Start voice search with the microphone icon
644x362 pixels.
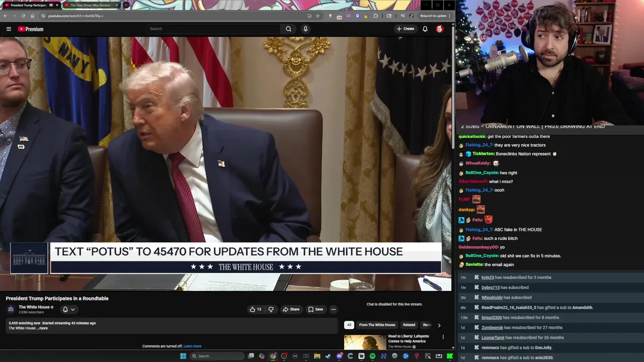305,29
